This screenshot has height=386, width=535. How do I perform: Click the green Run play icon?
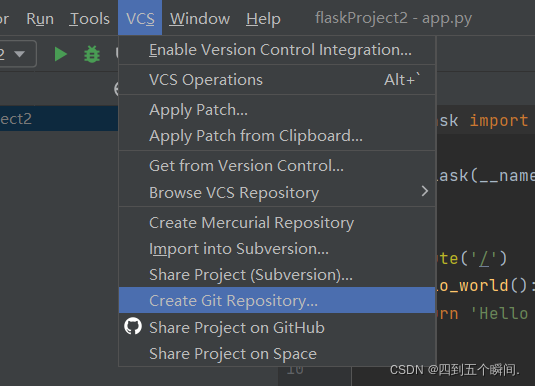pos(61,54)
